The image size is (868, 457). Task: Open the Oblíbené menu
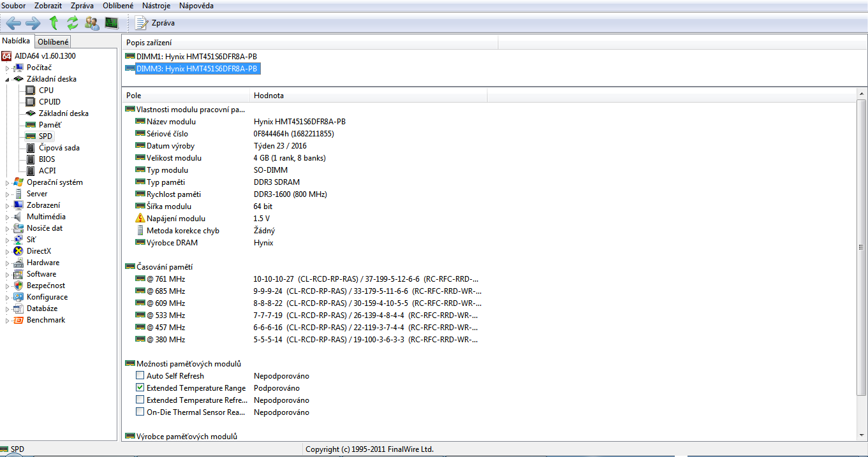pyautogui.click(x=119, y=6)
